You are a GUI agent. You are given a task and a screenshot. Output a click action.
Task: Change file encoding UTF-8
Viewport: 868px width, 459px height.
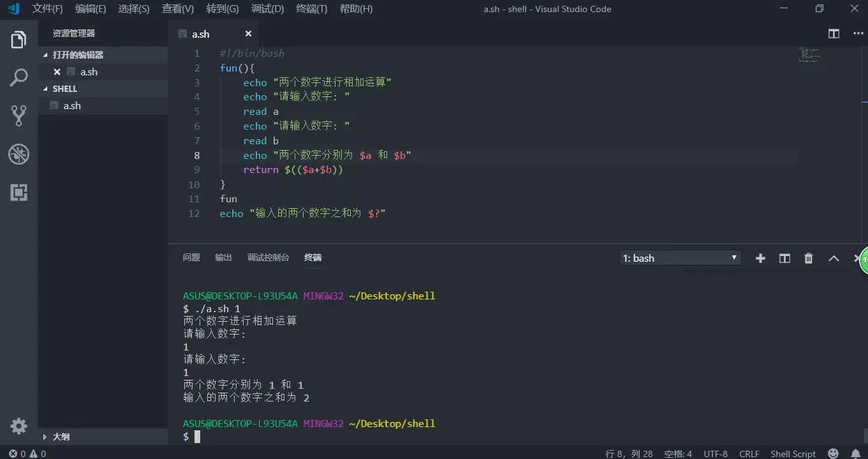(x=716, y=453)
